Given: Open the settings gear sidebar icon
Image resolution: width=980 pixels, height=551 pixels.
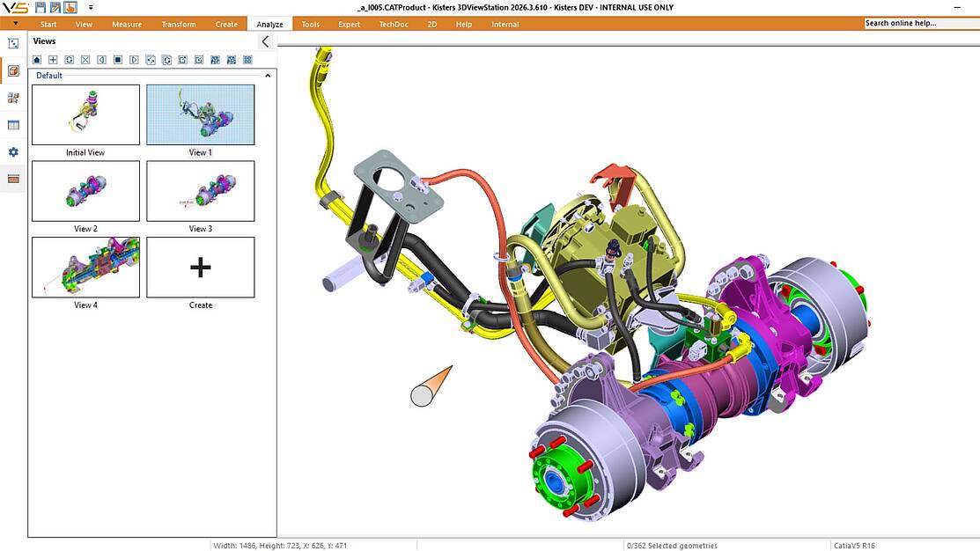Looking at the screenshot, I should point(13,151).
